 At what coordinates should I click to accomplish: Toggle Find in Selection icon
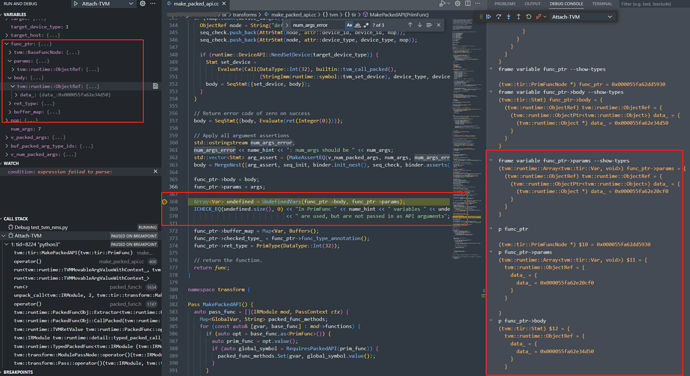[429, 25]
